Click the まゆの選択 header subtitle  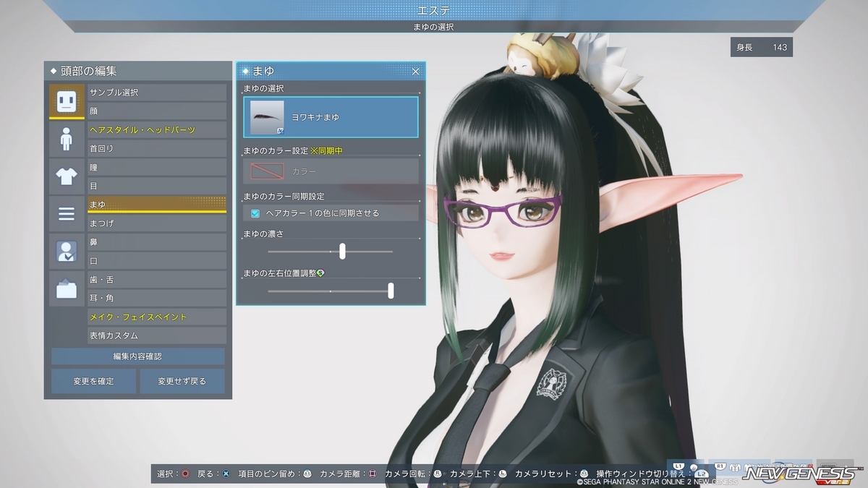(x=434, y=27)
